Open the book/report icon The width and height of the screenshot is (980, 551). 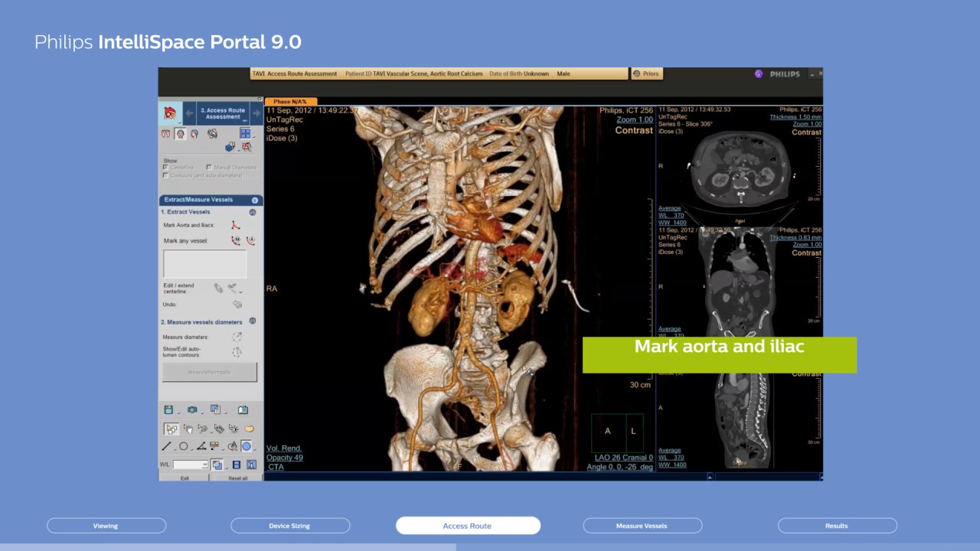pos(243,409)
